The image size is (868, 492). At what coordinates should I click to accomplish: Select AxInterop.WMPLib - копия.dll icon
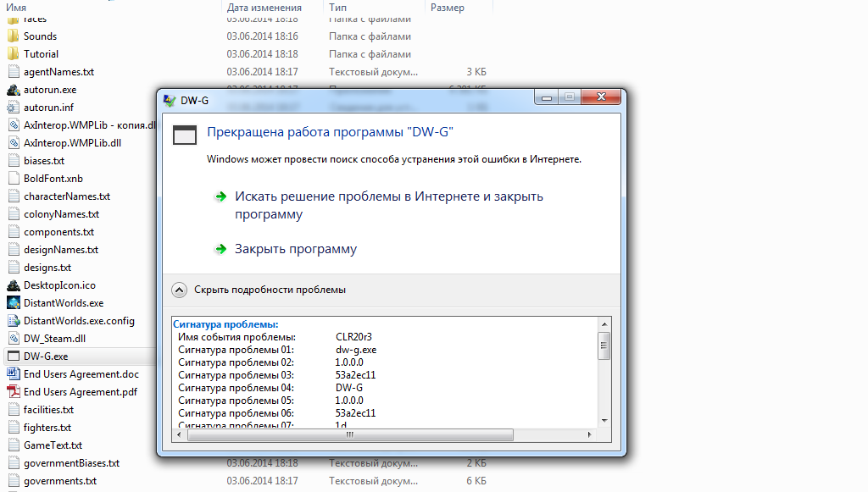[x=14, y=125]
